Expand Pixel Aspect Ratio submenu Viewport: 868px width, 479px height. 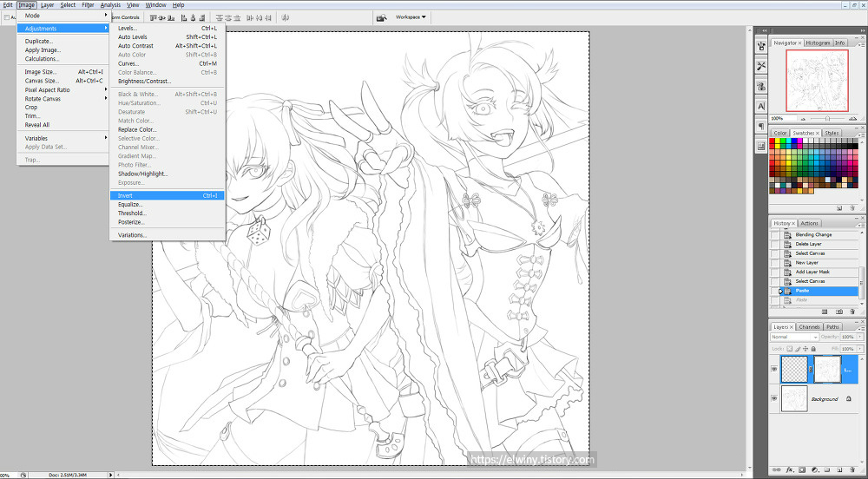[x=63, y=89]
